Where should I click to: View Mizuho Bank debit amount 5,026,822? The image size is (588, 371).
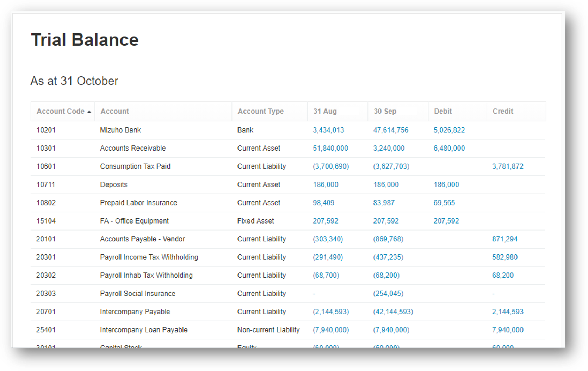click(449, 130)
